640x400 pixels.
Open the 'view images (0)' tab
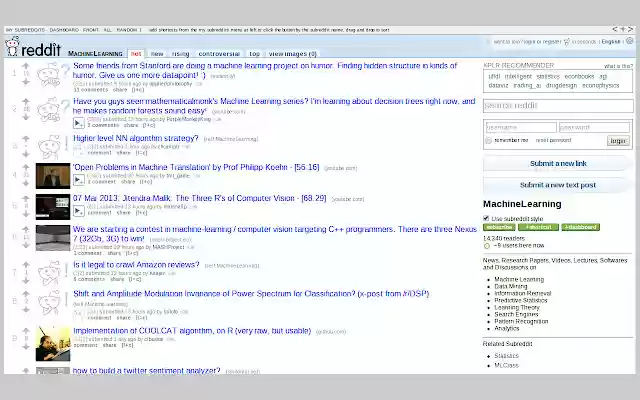point(293,54)
